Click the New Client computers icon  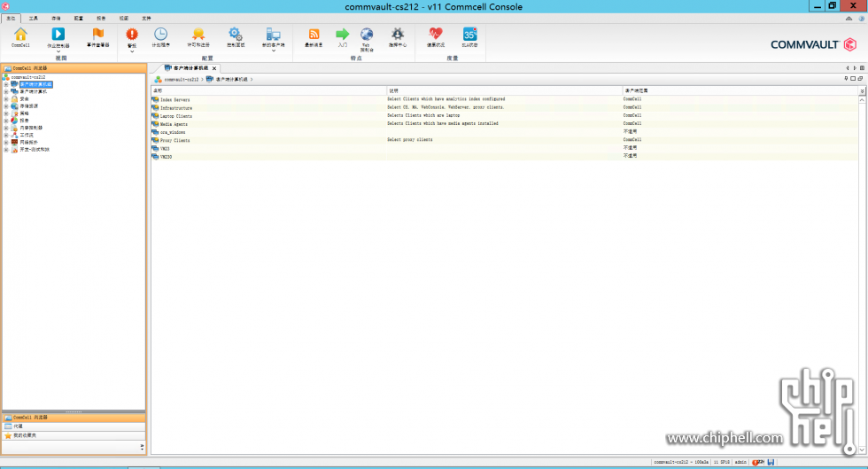(273, 35)
